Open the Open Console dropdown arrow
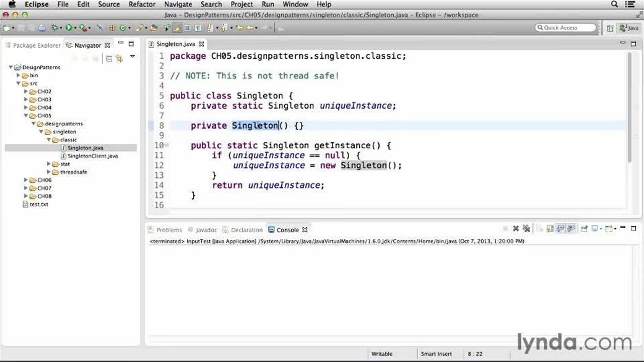 615,229
